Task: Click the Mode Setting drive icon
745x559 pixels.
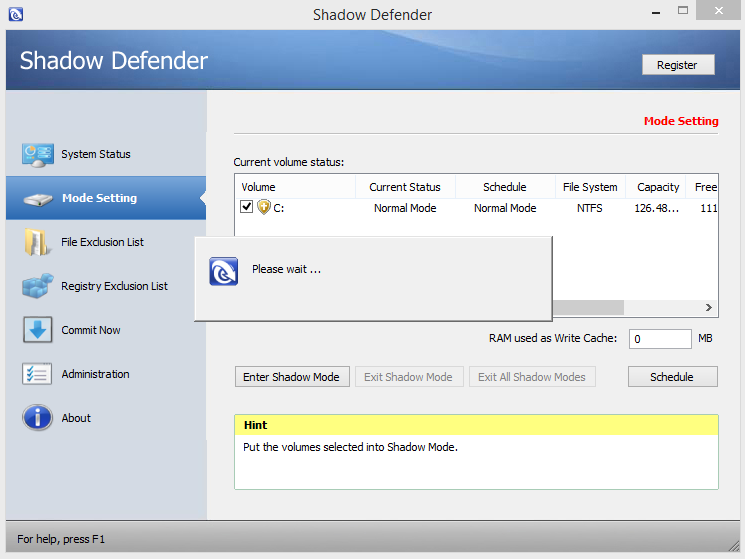Action: 38,199
